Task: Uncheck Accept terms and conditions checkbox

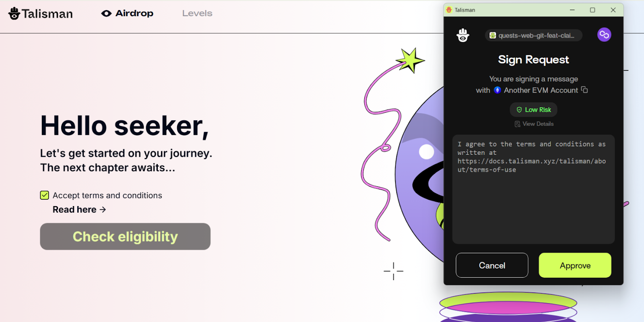Action: click(44, 195)
